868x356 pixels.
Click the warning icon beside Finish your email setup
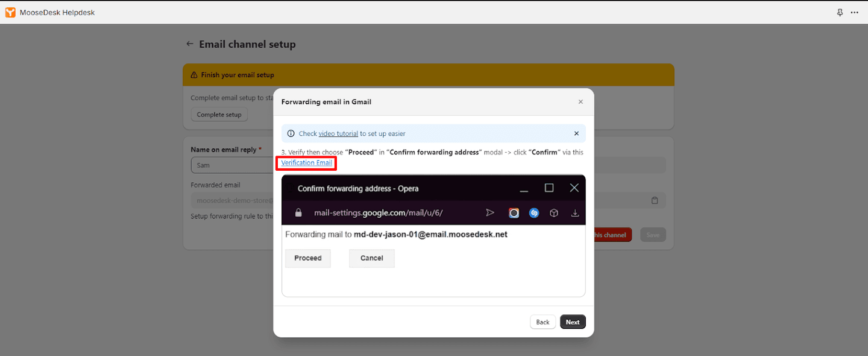point(193,75)
